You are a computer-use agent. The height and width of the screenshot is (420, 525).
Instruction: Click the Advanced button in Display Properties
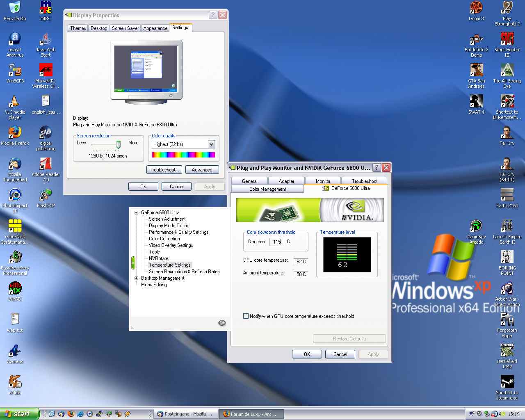click(x=202, y=170)
